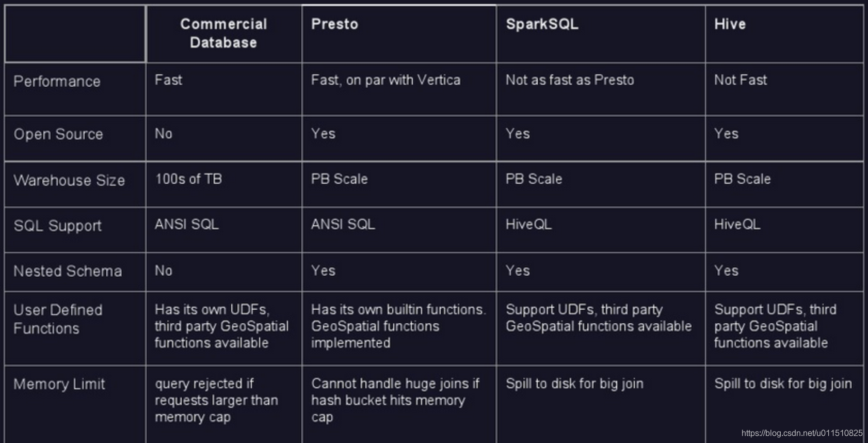The width and height of the screenshot is (868, 443).
Task: Select SparkSQL's 'Spill to disk' cell
Action: click(601, 404)
